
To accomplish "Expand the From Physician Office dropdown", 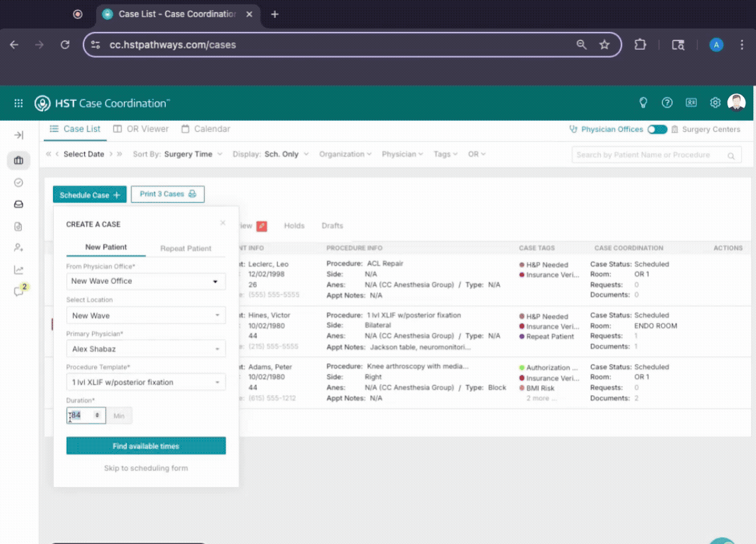I will tap(146, 281).
